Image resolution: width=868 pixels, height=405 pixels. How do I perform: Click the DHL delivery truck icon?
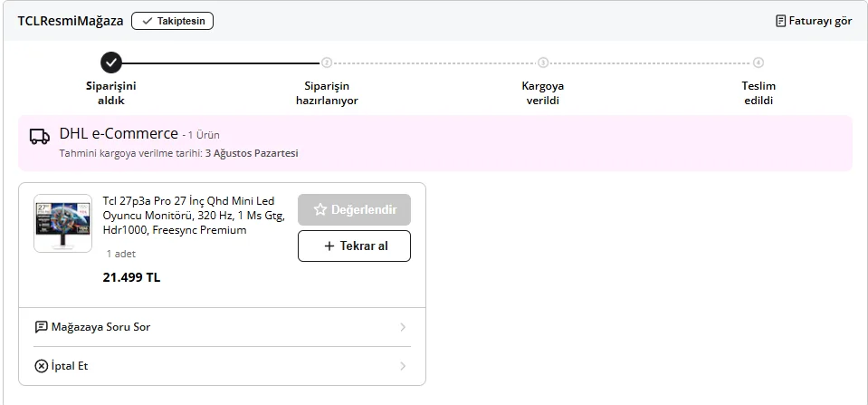pyautogui.click(x=39, y=136)
